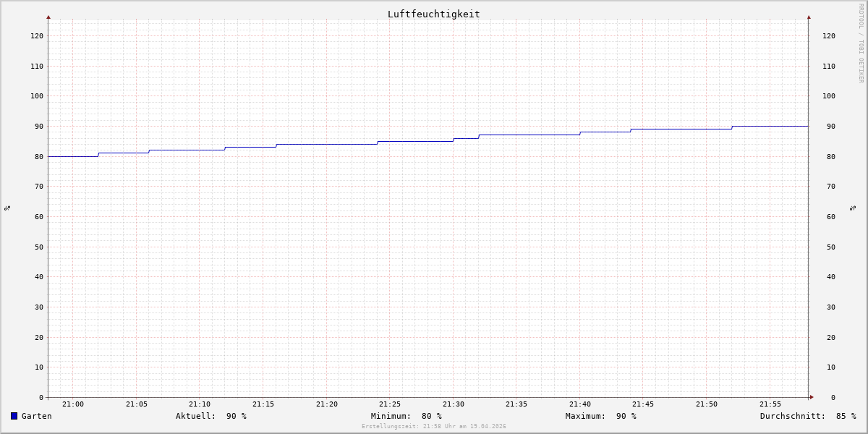Click the Garten legend label
This screenshot has height=434, width=868.
(x=37, y=416)
